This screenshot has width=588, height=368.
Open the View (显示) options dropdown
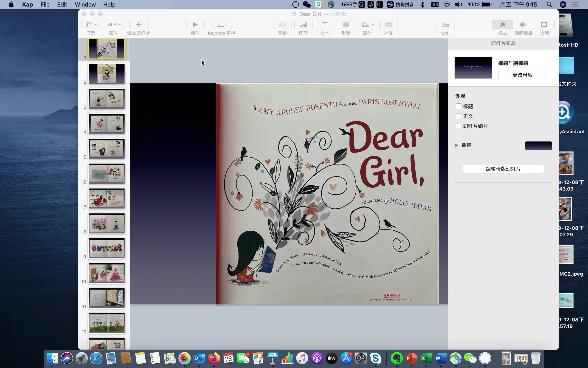coord(91,25)
